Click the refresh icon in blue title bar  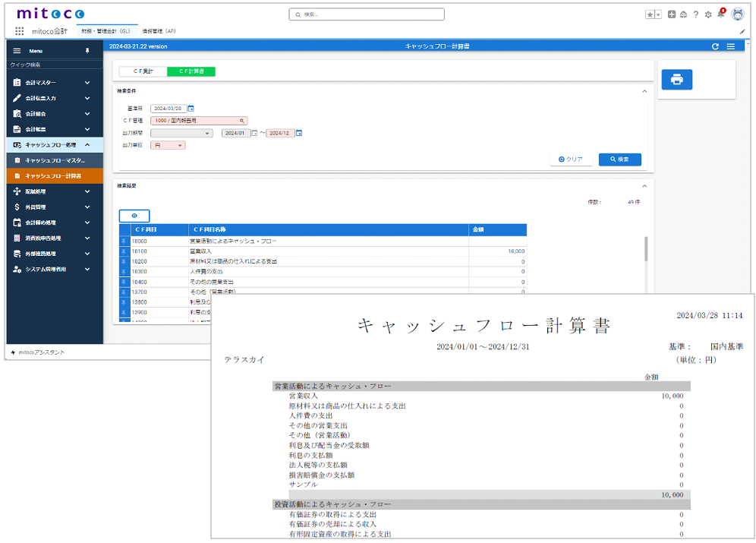coord(716,46)
